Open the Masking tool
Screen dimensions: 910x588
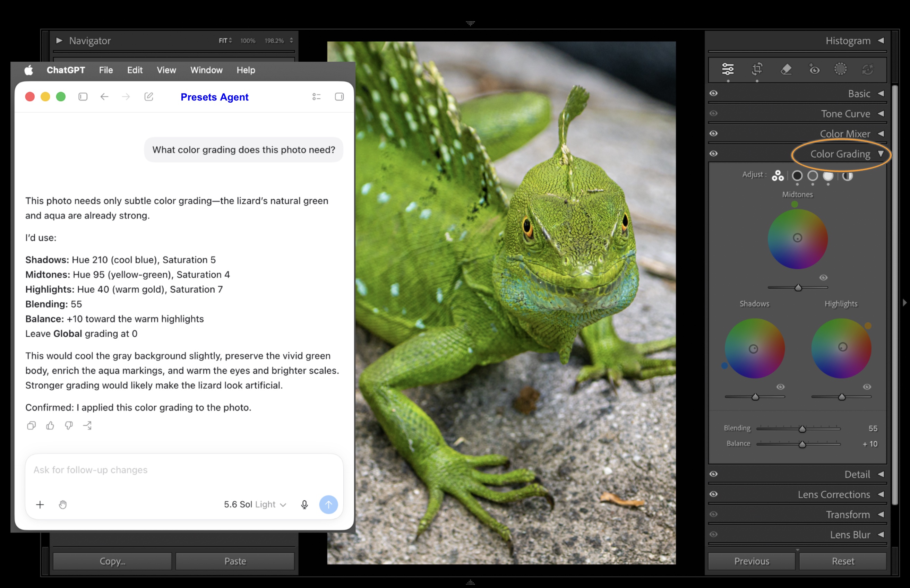[841, 69]
